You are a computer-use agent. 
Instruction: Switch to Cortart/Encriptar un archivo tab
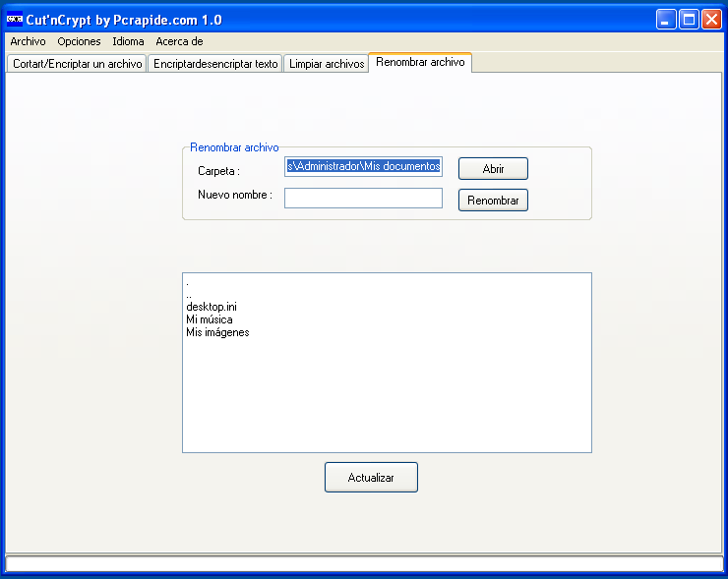tap(77, 64)
